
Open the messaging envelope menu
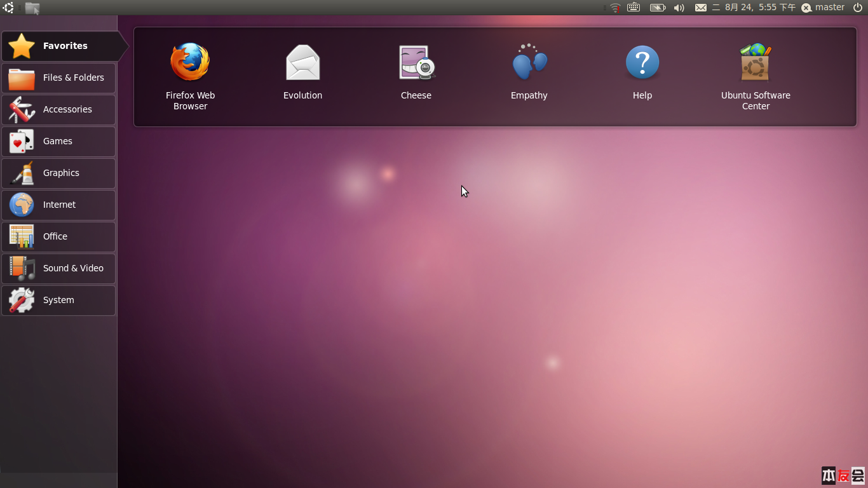(700, 8)
